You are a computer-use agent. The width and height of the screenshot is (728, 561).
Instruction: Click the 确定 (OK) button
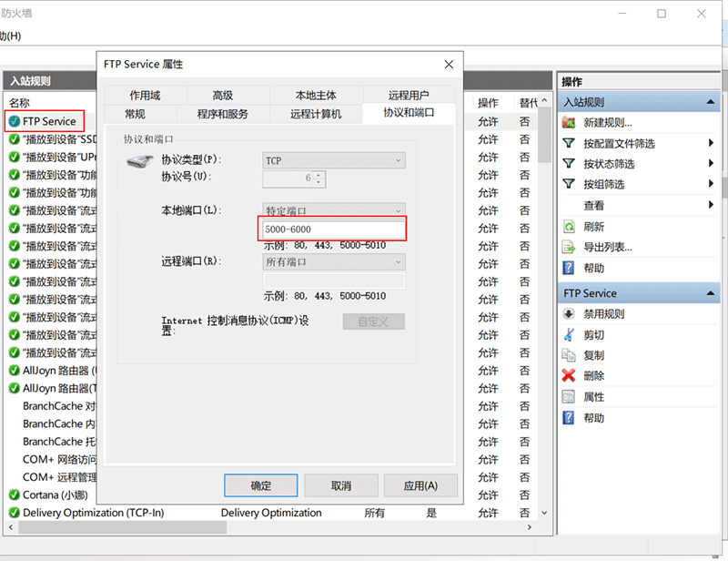261,485
